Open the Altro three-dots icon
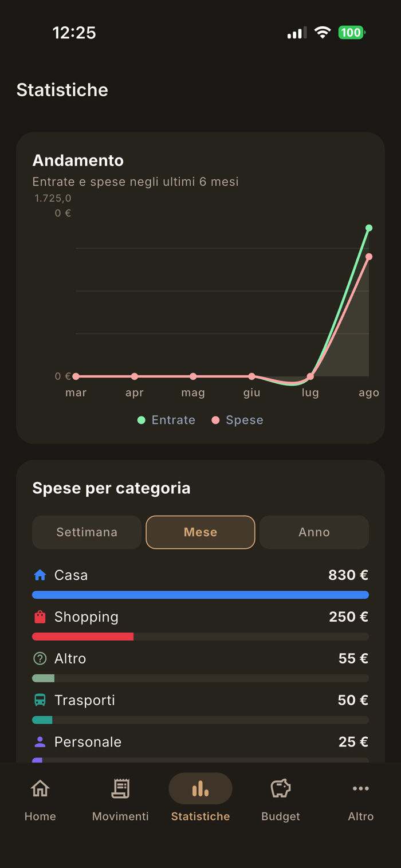 361,788
